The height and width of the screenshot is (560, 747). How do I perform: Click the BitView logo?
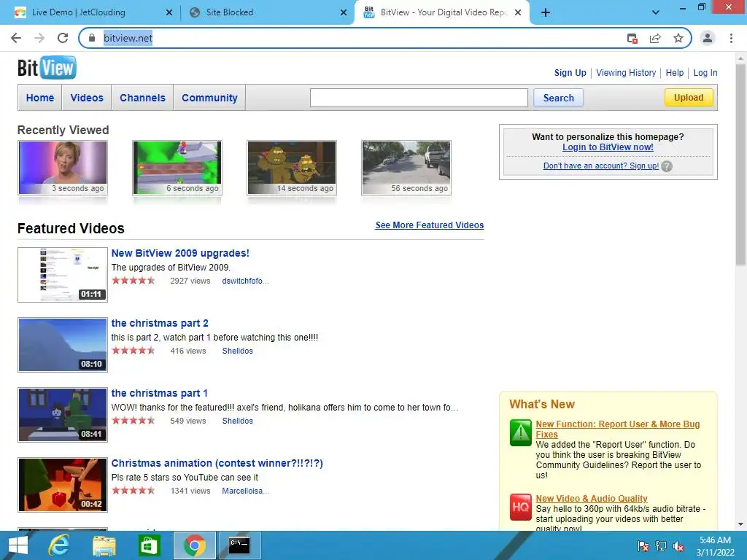coord(47,68)
